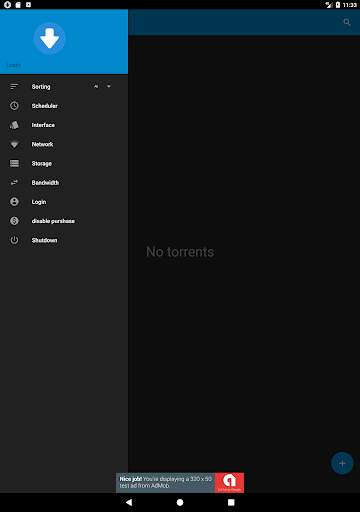Click the Interface palette icon
The height and width of the screenshot is (512, 360).
tap(14, 125)
